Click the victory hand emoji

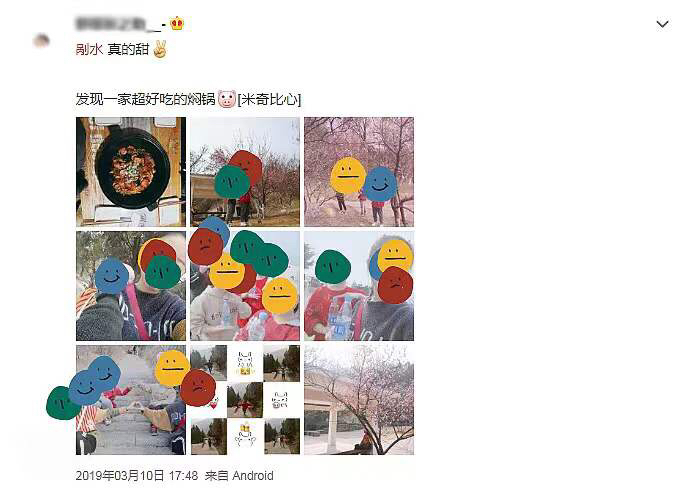(160, 49)
